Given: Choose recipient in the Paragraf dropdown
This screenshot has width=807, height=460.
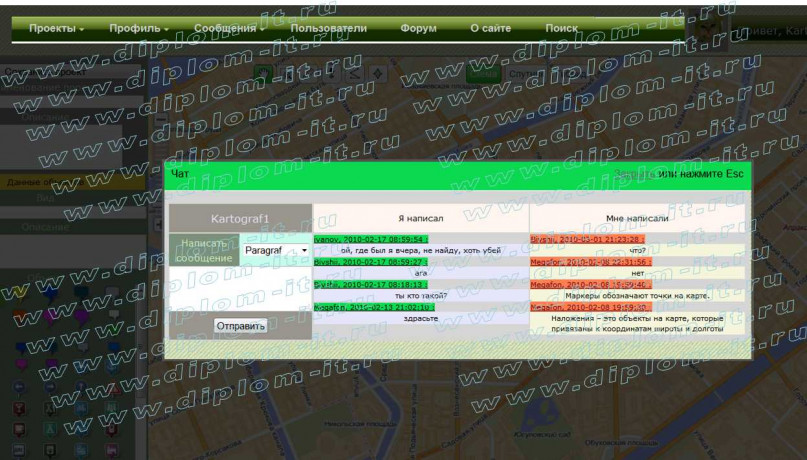Looking at the screenshot, I should [276, 250].
